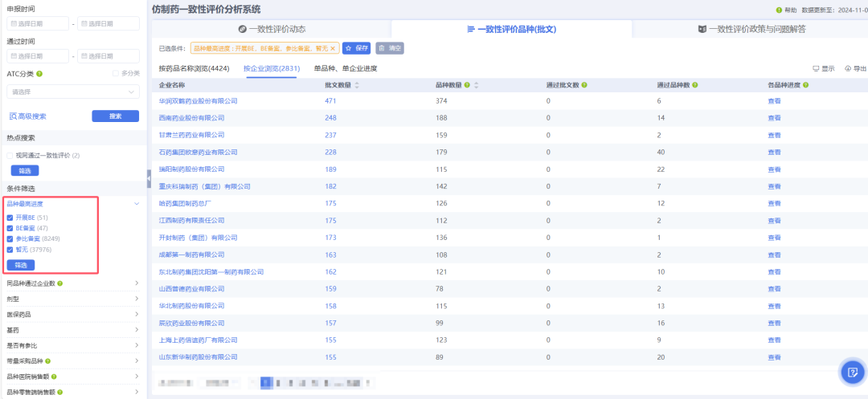Uncheck the 开展BE checkbox
This screenshot has height=399, width=868.
(10, 218)
